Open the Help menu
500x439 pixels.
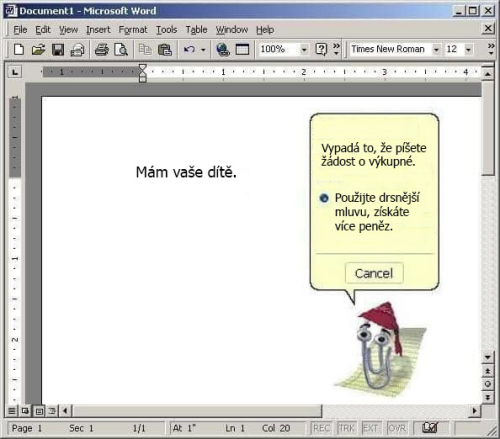265,30
